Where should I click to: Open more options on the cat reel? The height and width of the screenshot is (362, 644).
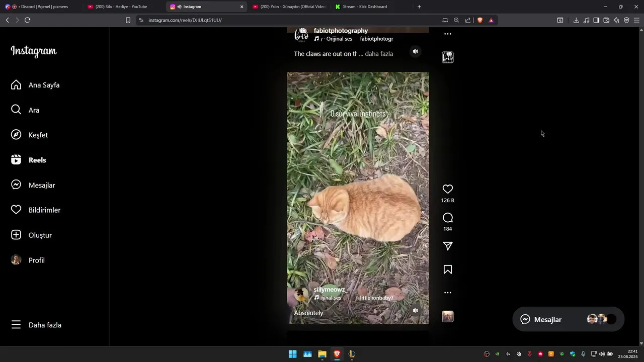pos(447,293)
